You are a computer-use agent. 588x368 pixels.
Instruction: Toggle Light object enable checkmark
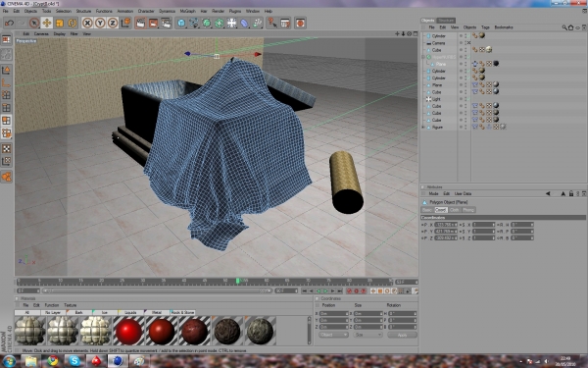pos(468,99)
